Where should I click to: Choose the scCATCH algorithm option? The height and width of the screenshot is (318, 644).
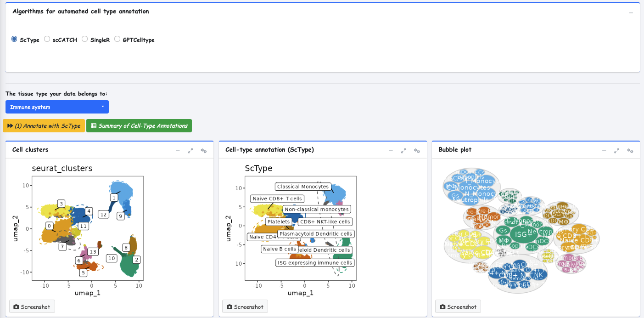point(47,40)
